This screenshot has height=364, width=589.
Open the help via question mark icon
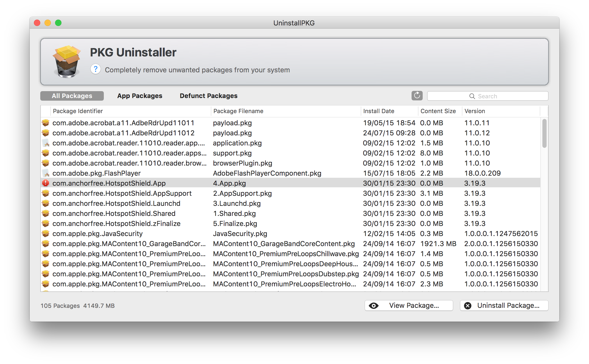96,69
